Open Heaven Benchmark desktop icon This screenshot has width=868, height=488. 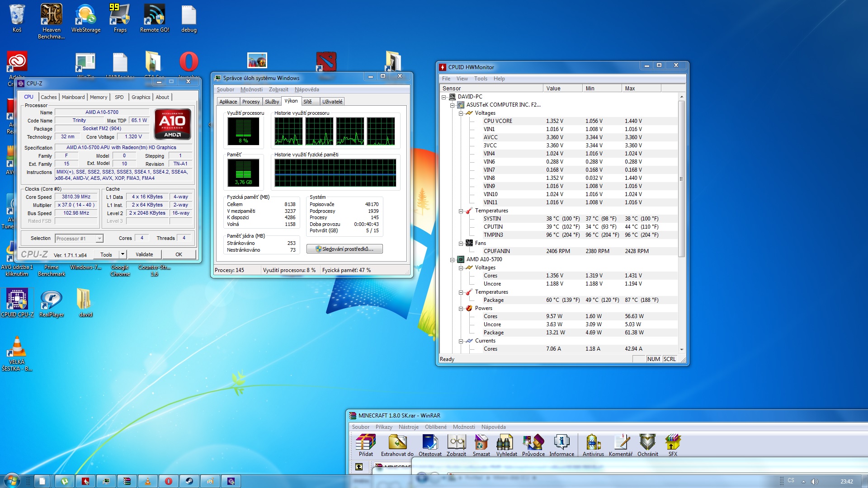tap(51, 21)
